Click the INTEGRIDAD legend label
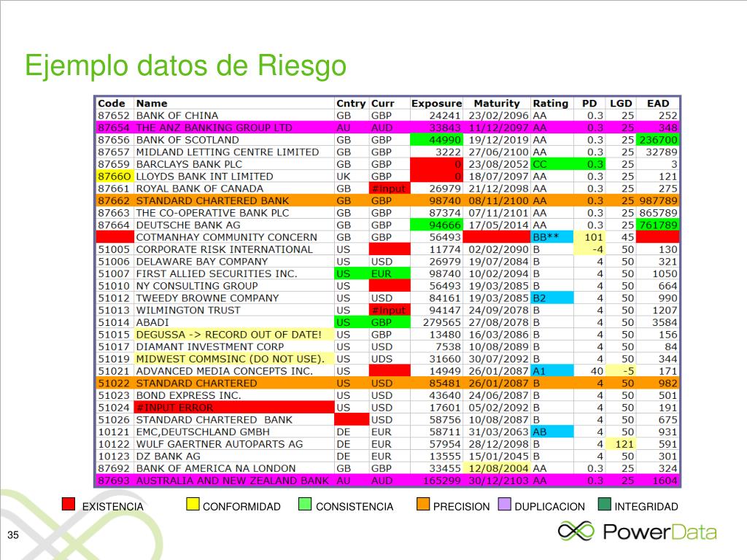747x560 pixels. click(x=646, y=507)
